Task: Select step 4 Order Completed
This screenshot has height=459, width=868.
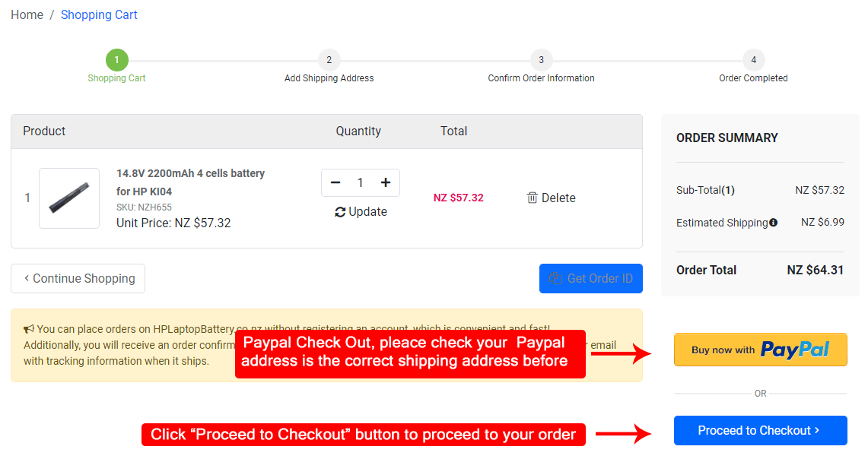Action: tap(753, 60)
